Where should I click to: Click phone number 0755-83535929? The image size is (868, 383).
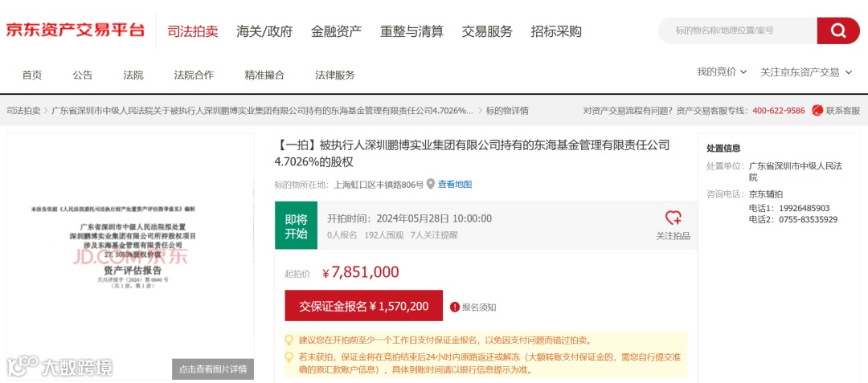tap(808, 219)
